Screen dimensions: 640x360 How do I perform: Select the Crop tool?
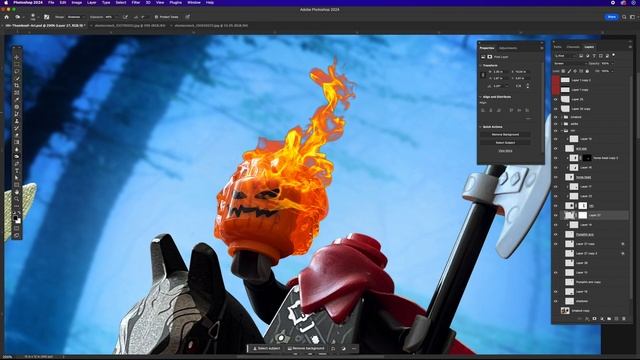pos(16,85)
